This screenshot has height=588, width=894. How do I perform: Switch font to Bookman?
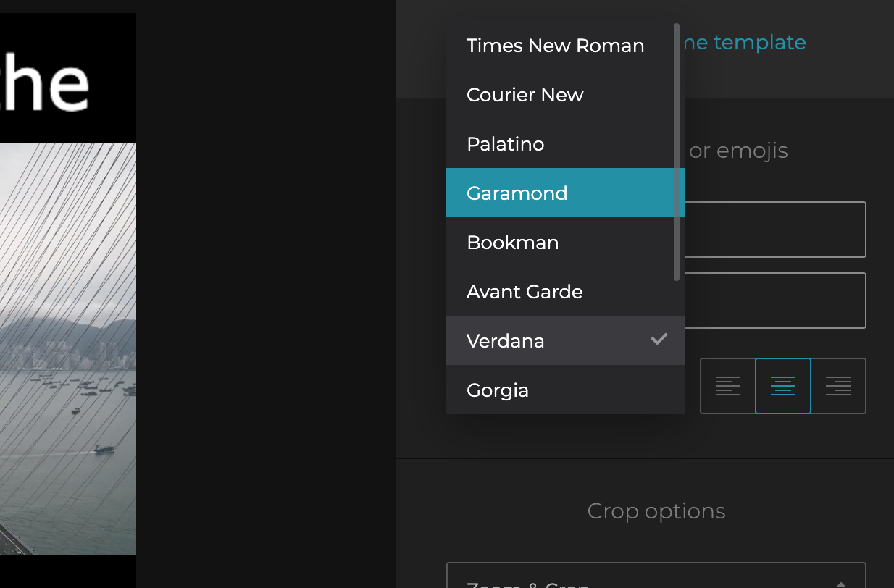(512, 243)
